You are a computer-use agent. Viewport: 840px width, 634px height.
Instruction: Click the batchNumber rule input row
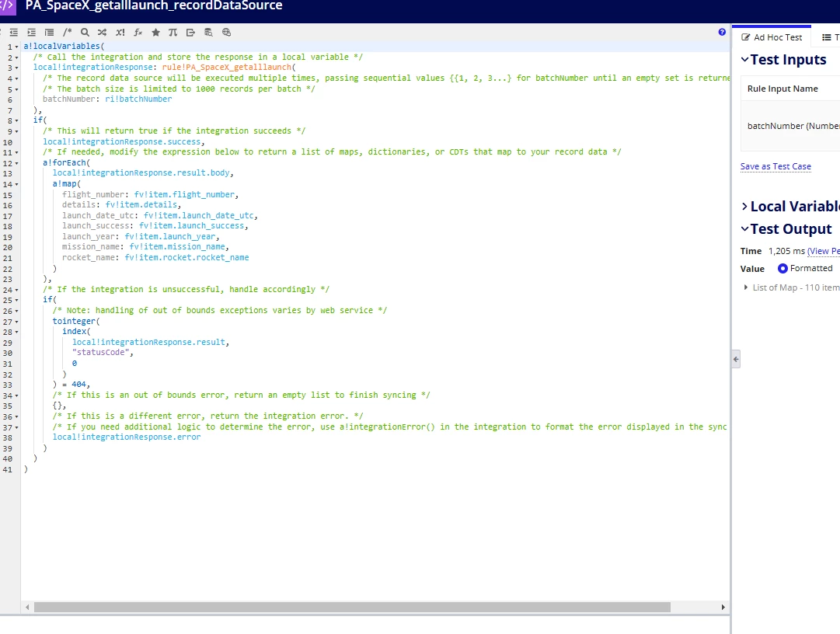point(790,126)
